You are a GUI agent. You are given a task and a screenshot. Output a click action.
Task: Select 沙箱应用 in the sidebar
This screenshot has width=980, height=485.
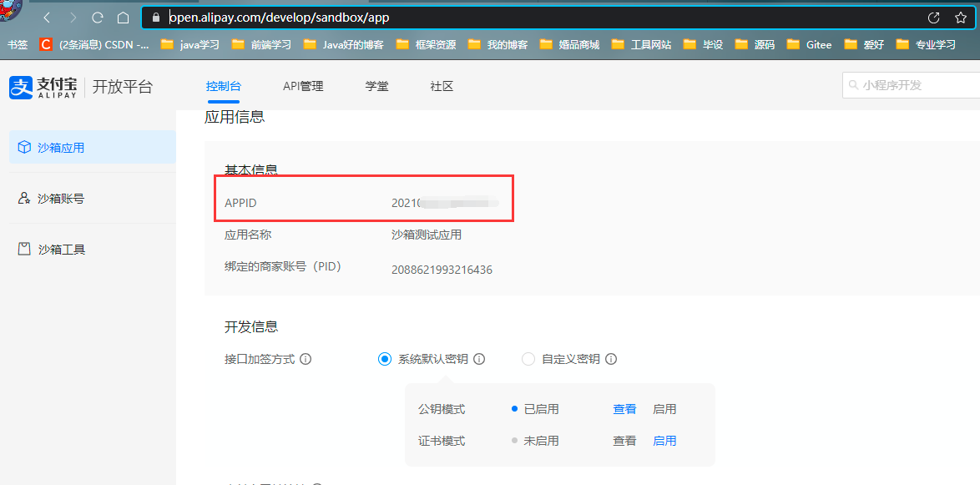click(93, 148)
